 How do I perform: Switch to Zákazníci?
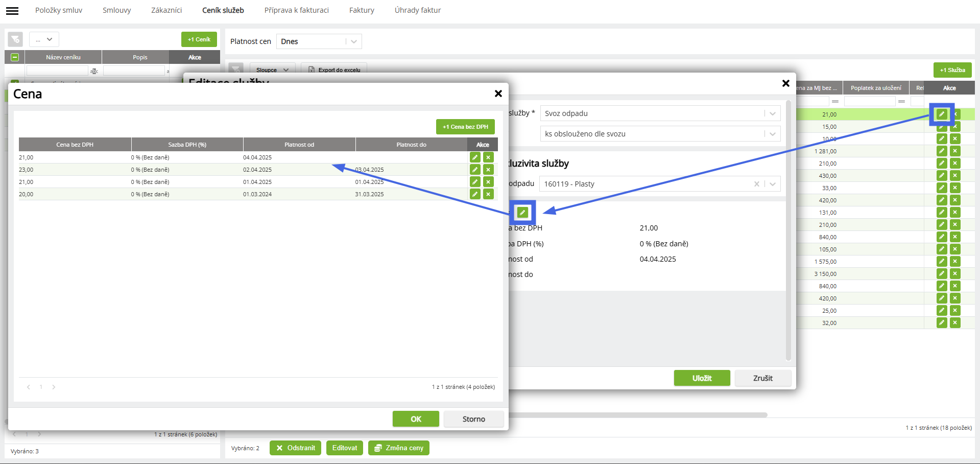pyautogui.click(x=166, y=10)
